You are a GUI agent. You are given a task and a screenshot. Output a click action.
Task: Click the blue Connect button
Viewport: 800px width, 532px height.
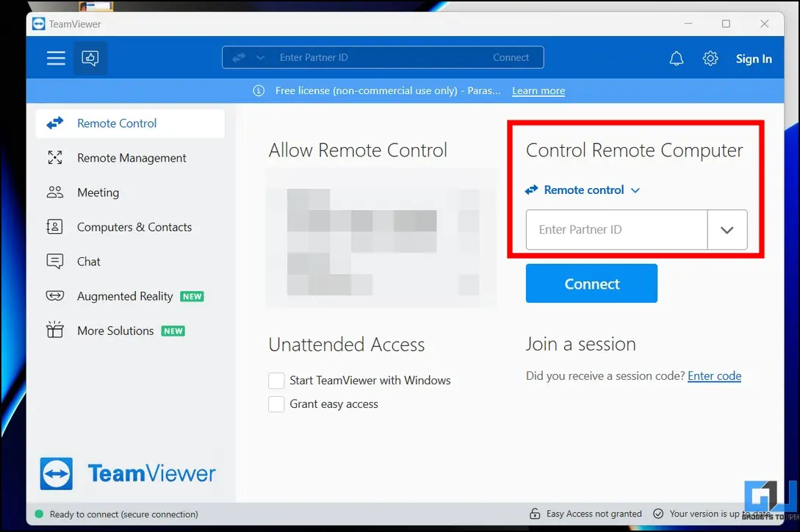[x=591, y=284]
